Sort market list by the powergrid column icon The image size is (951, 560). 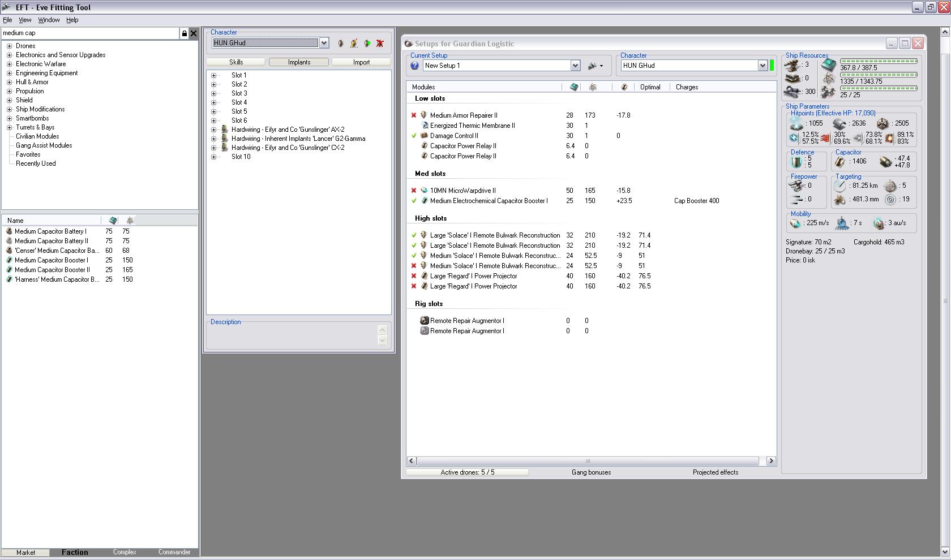[130, 221]
